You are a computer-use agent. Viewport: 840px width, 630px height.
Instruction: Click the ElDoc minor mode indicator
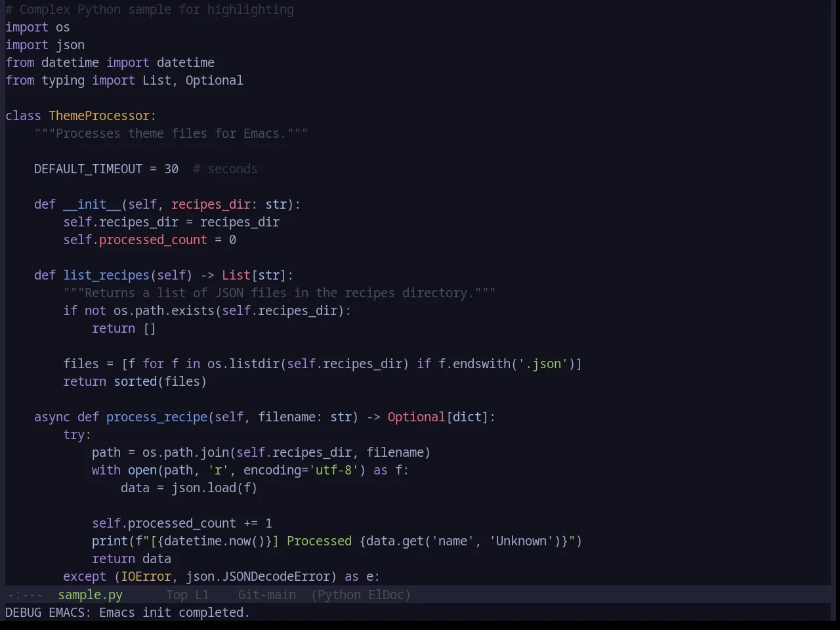click(x=386, y=595)
